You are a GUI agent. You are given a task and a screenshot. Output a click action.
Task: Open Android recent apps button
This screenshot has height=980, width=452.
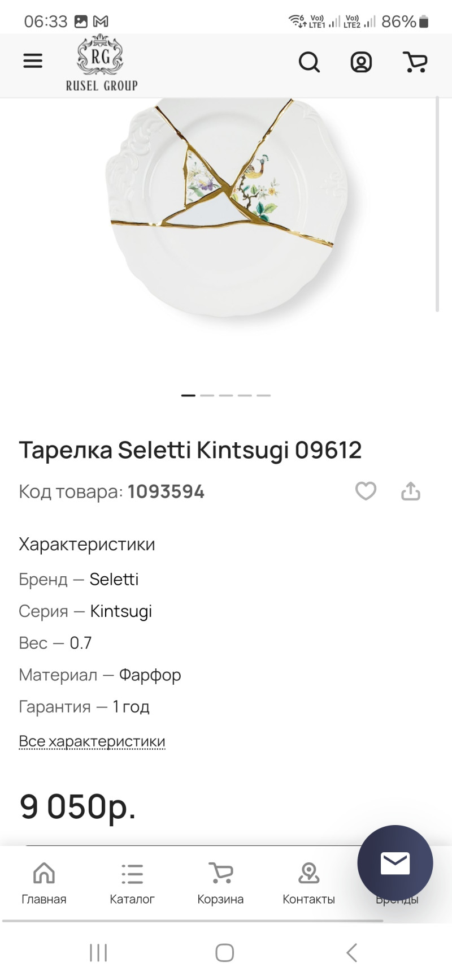(98, 952)
